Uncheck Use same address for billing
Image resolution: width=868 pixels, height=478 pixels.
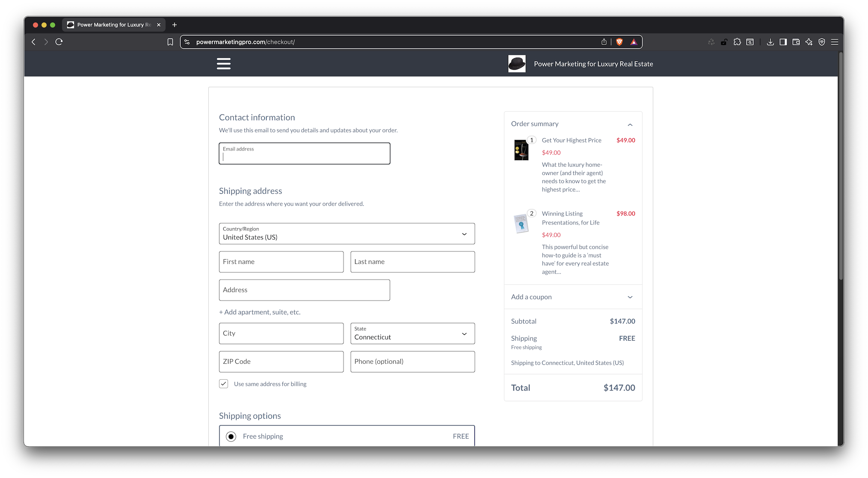[x=224, y=384]
